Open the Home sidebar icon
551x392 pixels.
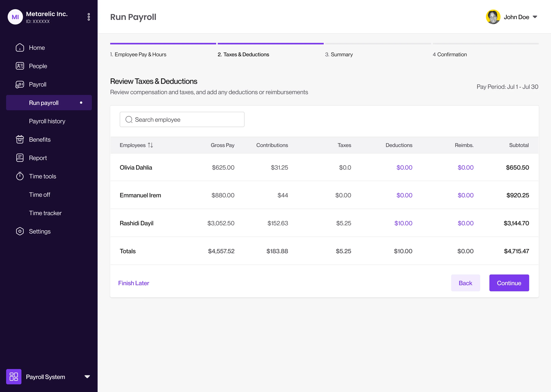coord(20,47)
